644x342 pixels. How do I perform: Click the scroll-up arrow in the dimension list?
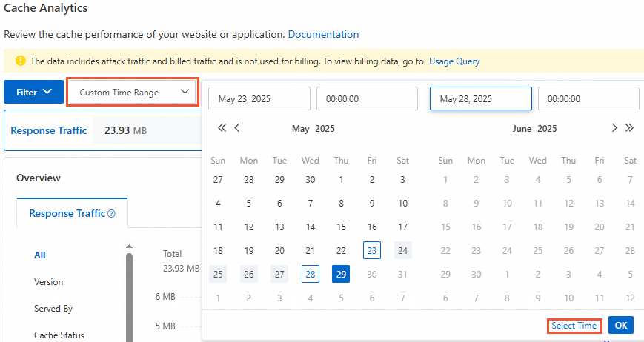(130, 247)
